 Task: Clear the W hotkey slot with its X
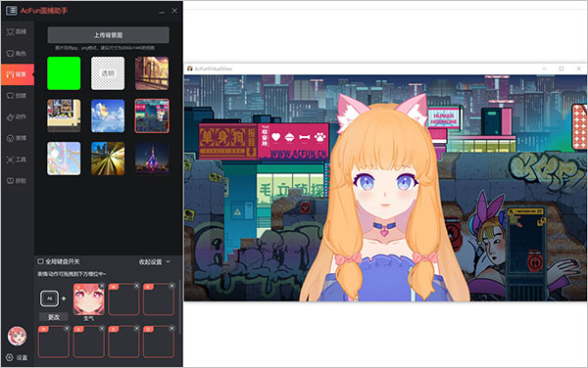(x=137, y=286)
